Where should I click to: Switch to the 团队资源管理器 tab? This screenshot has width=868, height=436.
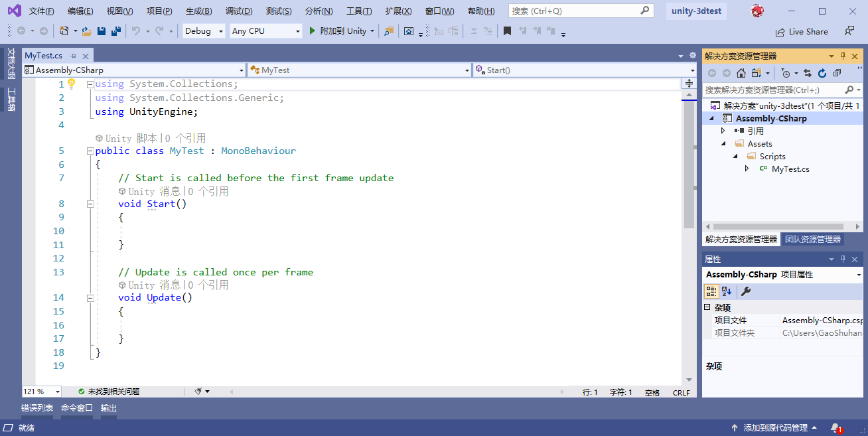coord(812,239)
